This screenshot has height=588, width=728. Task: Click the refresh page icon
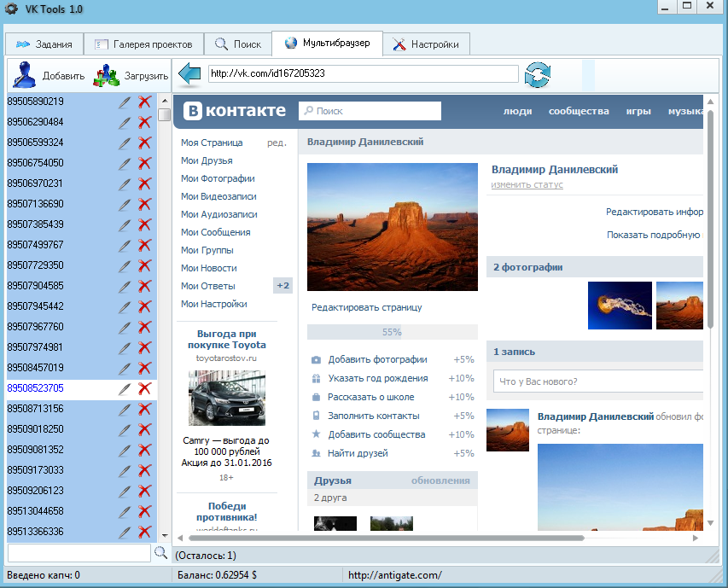point(538,75)
